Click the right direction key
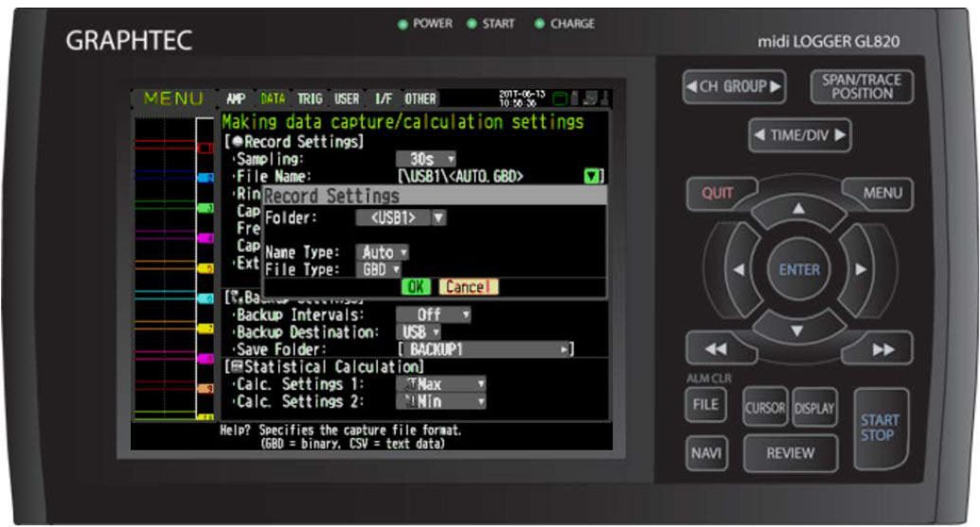This screenshot has width=980, height=527. tap(860, 270)
